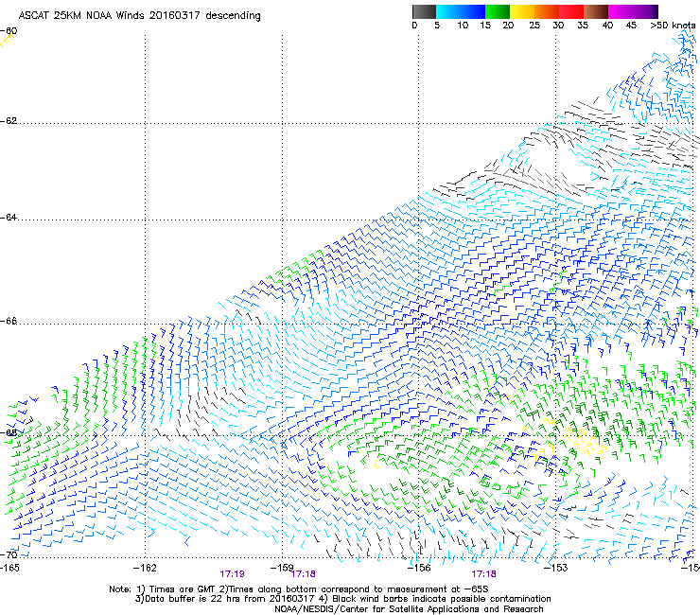Viewport: 700px width, 615px height.
Task: Click the longitude label '-165'
Action: 9,568
